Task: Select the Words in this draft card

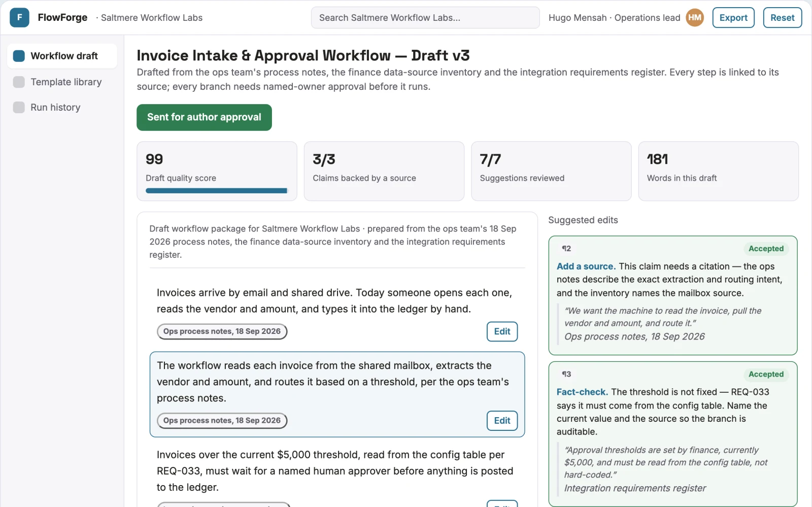Action: tap(718, 171)
